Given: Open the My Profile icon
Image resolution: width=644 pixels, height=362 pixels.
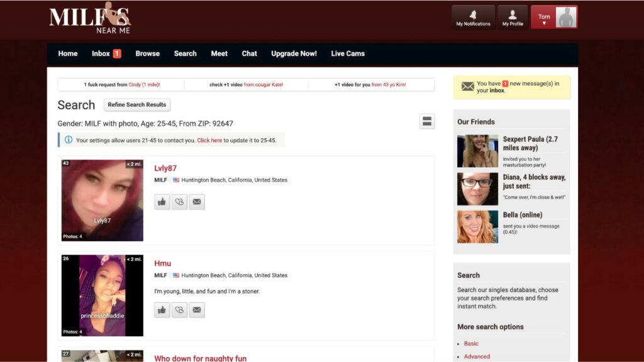Looking at the screenshot, I should point(513,18).
